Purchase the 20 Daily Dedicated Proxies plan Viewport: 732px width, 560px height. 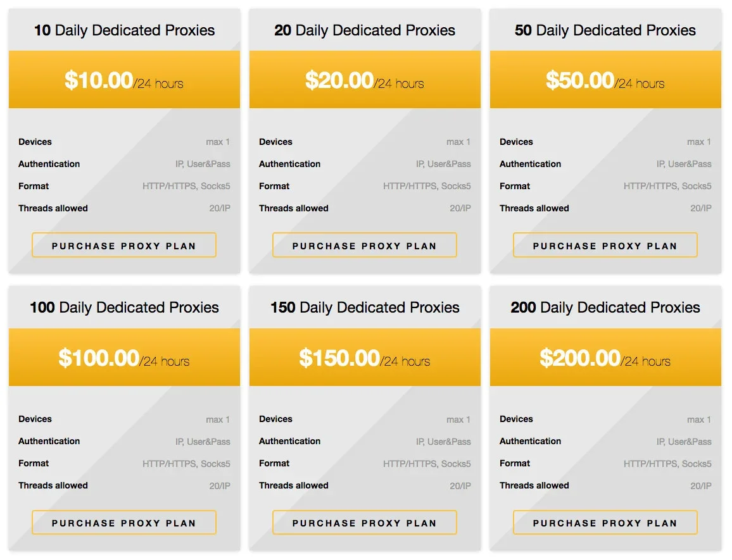365,246
